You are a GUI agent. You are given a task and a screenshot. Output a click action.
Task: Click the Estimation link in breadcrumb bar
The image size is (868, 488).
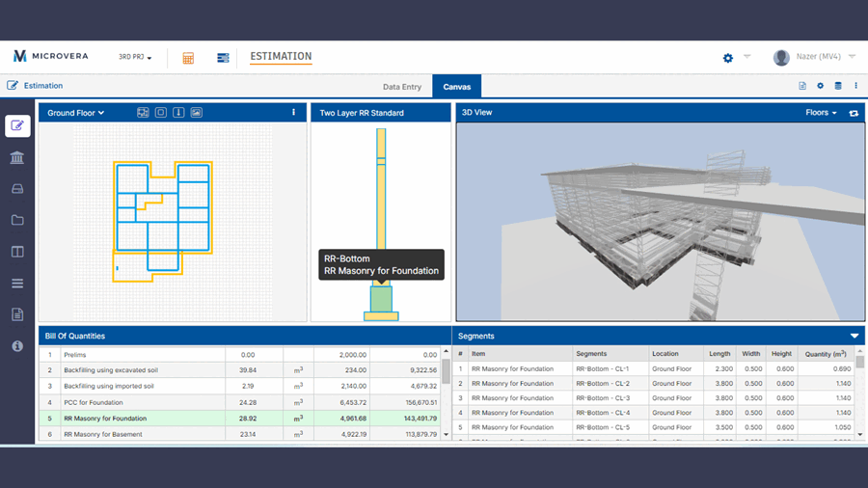43,86
